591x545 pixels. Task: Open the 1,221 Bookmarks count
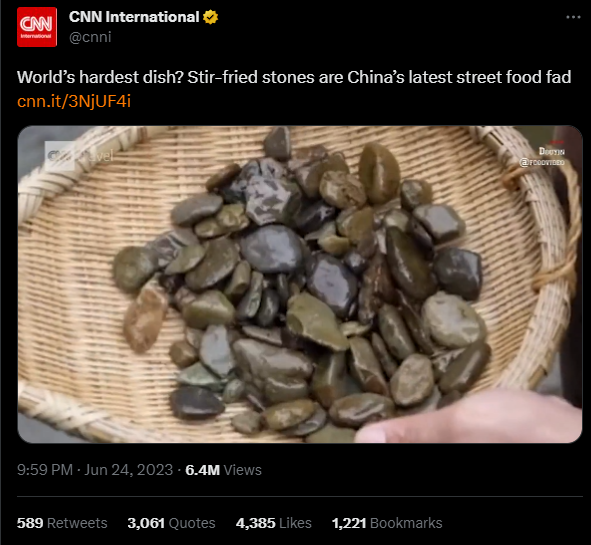pos(387,523)
